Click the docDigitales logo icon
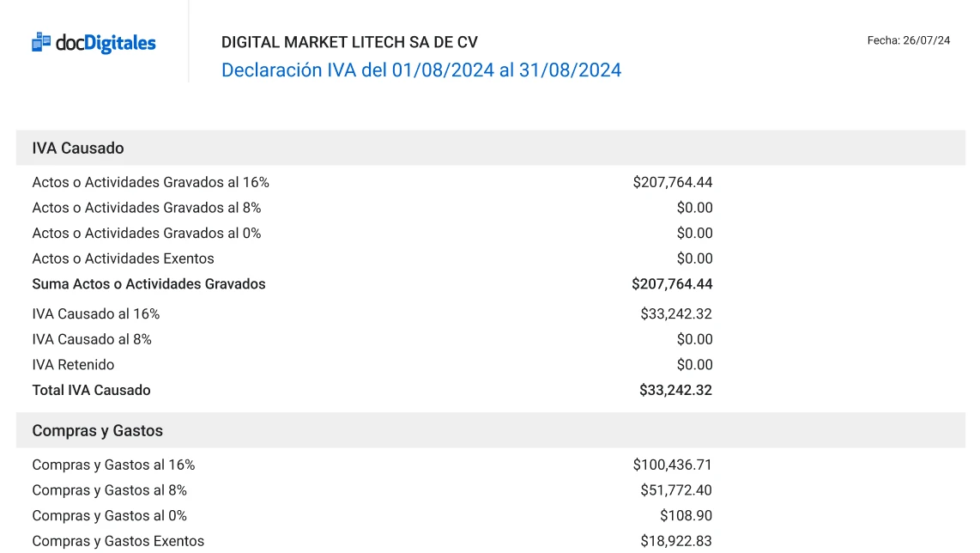Viewport: 980px width, 553px height. pos(41,42)
